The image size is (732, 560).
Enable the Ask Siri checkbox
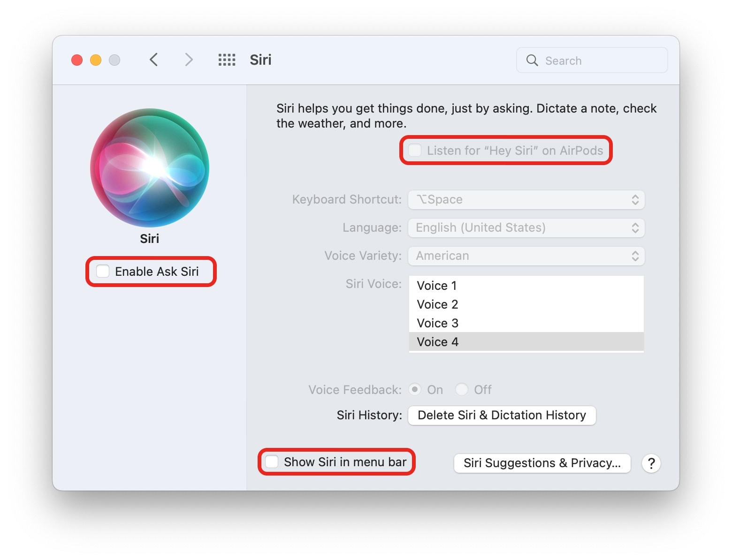pos(103,272)
